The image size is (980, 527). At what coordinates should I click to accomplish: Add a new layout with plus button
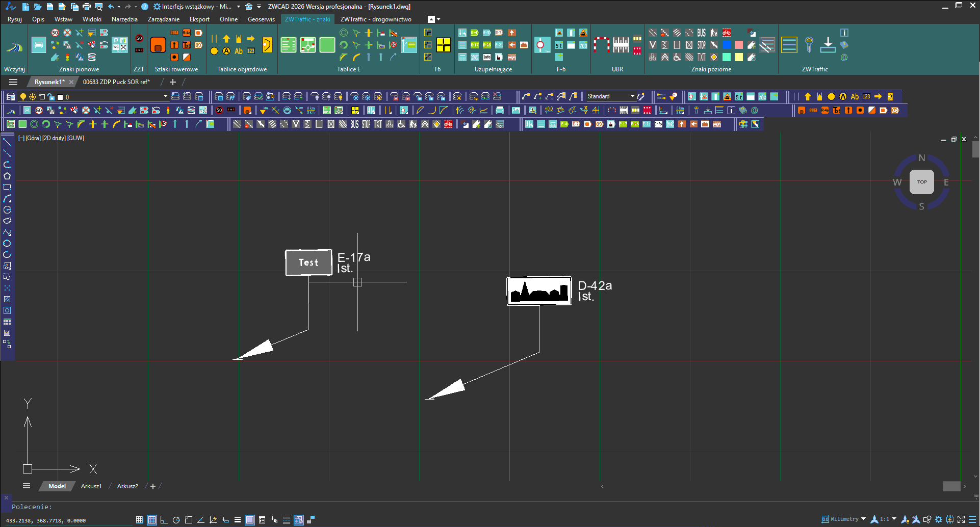[x=153, y=486]
